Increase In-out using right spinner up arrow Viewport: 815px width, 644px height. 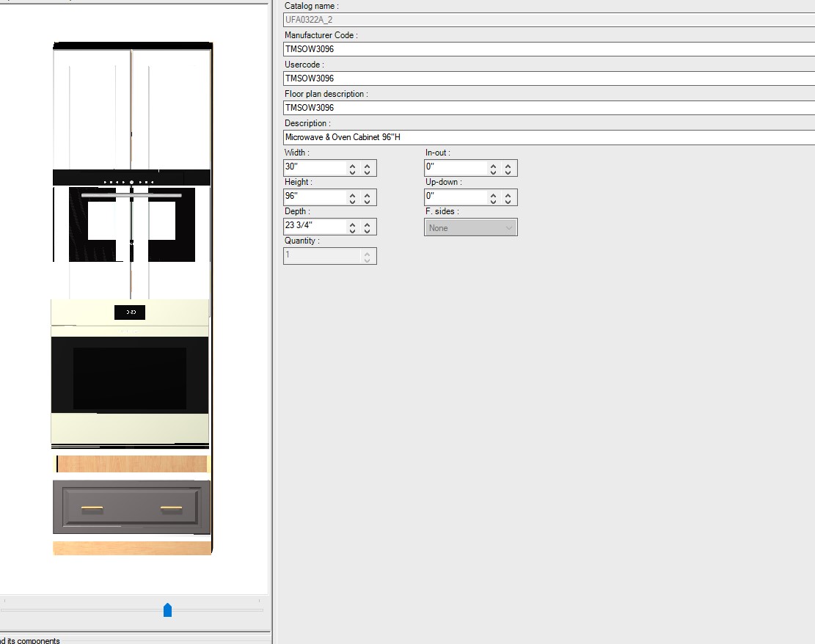click(508, 166)
